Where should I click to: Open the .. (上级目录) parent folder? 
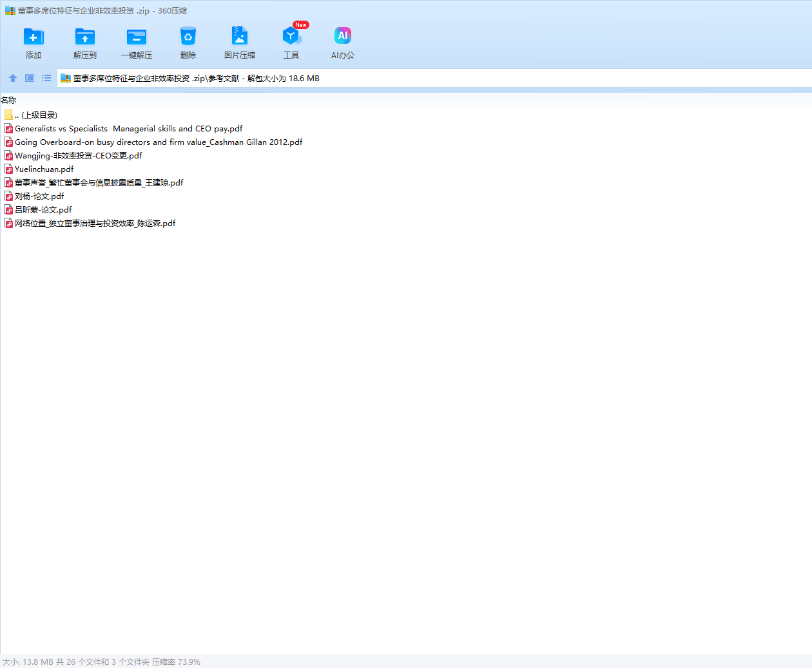(36, 115)
